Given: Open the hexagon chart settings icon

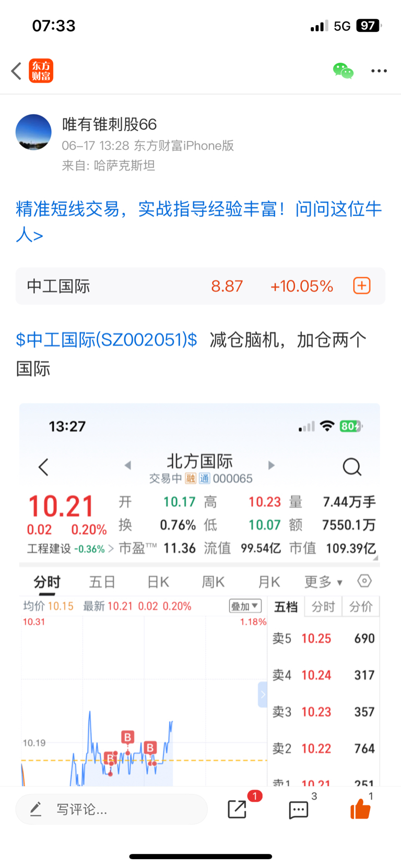Looking at the screenshot, I should pos(364,580).
